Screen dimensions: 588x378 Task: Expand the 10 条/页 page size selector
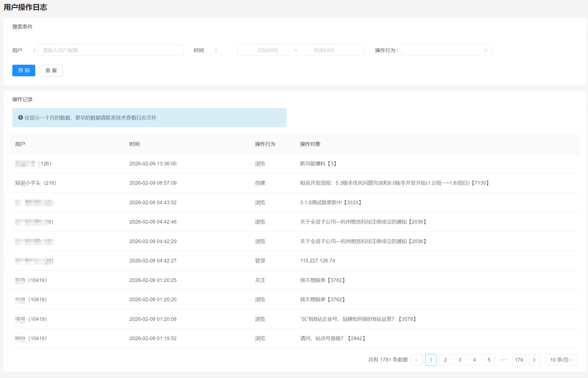561,360
